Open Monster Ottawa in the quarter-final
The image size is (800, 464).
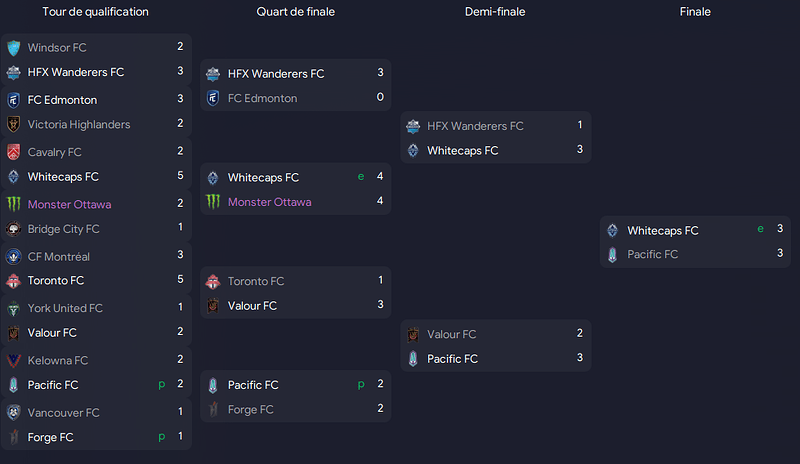(269, 202)
